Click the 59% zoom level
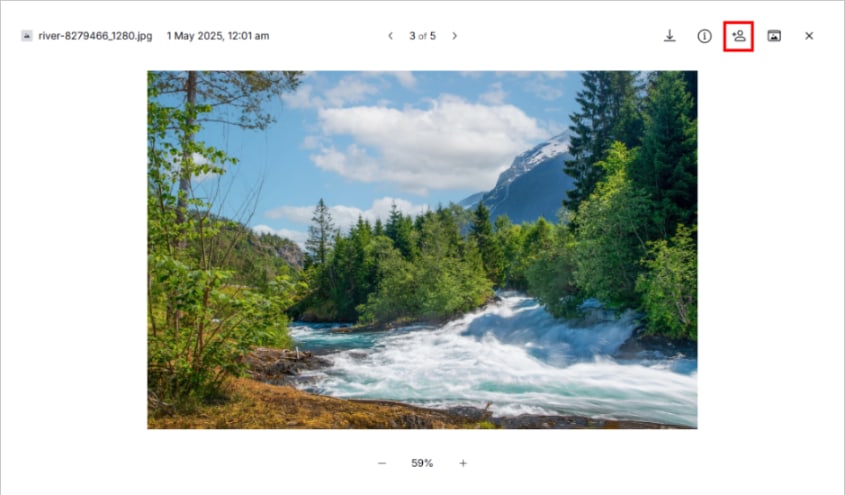Viewport: 845px width, 495px height. [x=422, y=463]
